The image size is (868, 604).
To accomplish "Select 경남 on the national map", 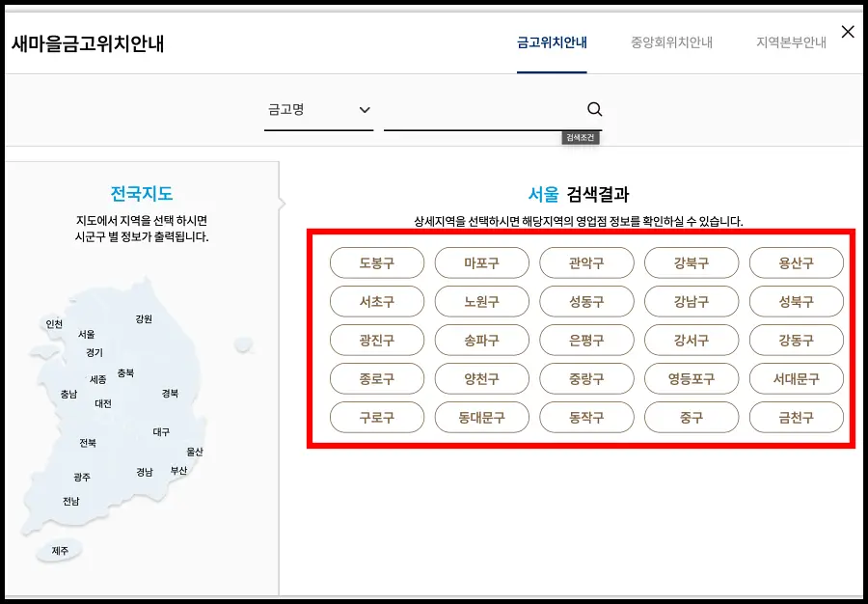I will pyautogui.click(x=145, y=472).
